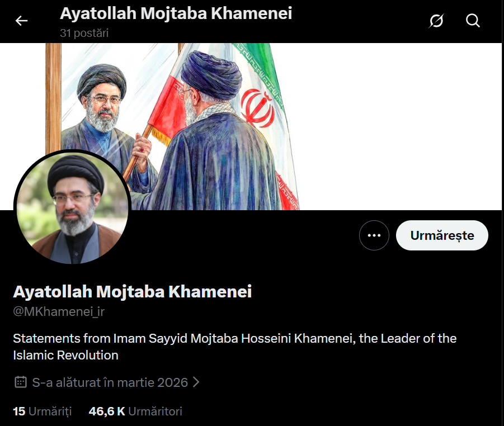
Task: Open the circular profile photo
Action: (73, 208)
